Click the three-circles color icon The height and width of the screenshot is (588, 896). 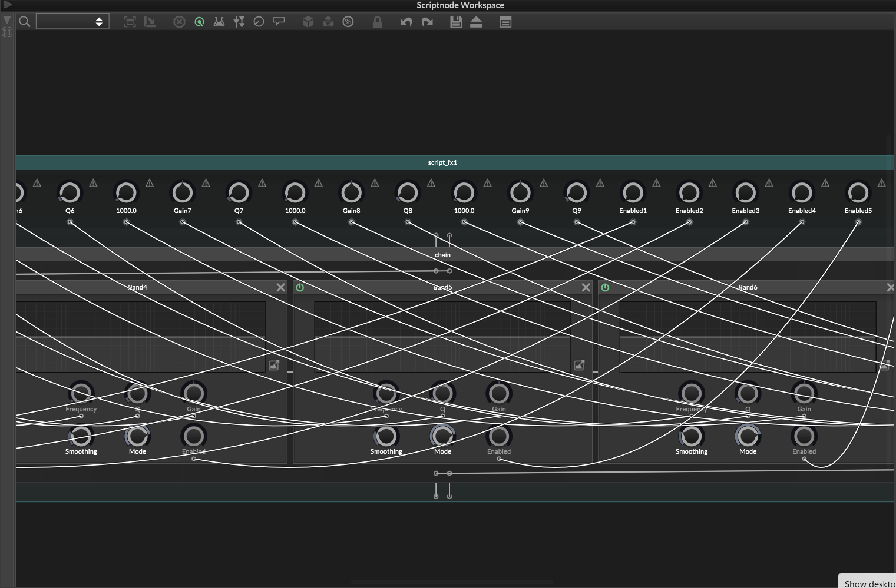click(x=328, y=22)
